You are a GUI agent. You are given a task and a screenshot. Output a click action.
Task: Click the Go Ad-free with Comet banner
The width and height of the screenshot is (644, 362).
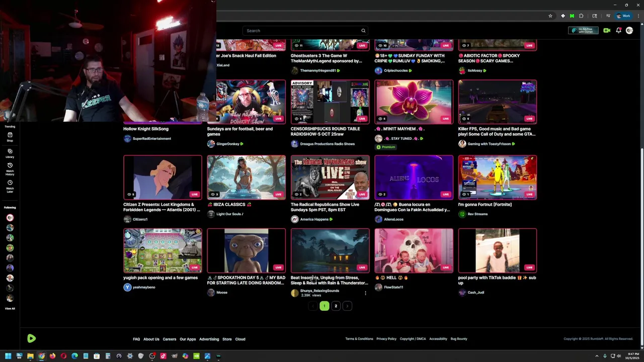(x=583, y=30)
